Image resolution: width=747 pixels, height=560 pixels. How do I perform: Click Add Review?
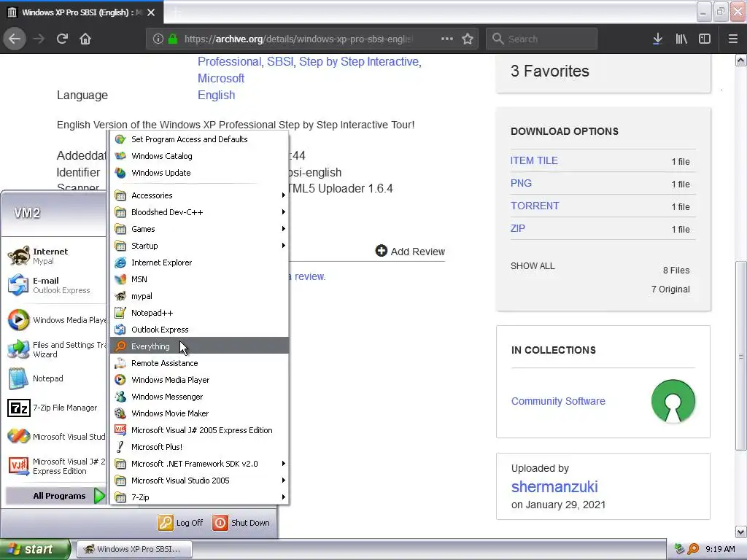[x=410, y=251]
